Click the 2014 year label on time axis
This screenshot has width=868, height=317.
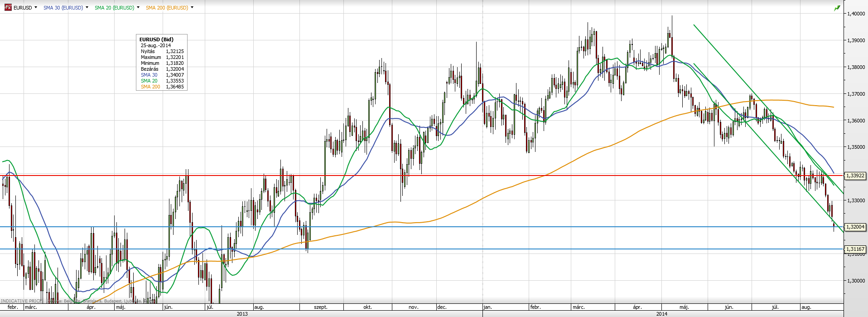[x=662, y=313]
